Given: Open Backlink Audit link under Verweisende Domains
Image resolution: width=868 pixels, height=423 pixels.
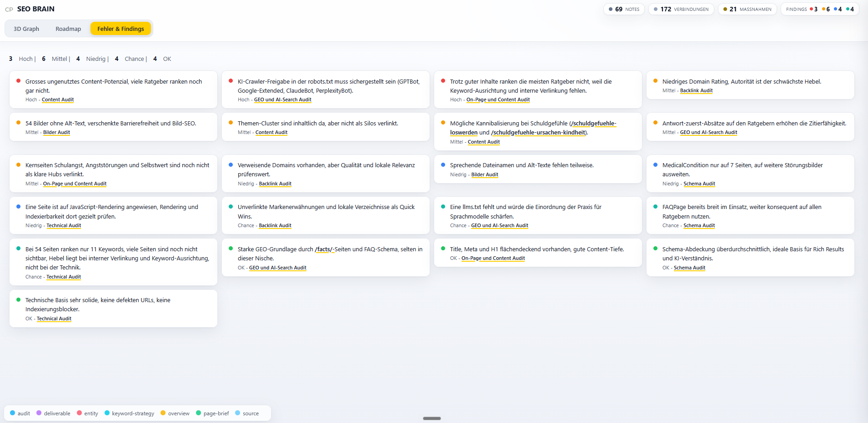Looking at the screenshot, I should pyautogui.click(x=275, y=184).
